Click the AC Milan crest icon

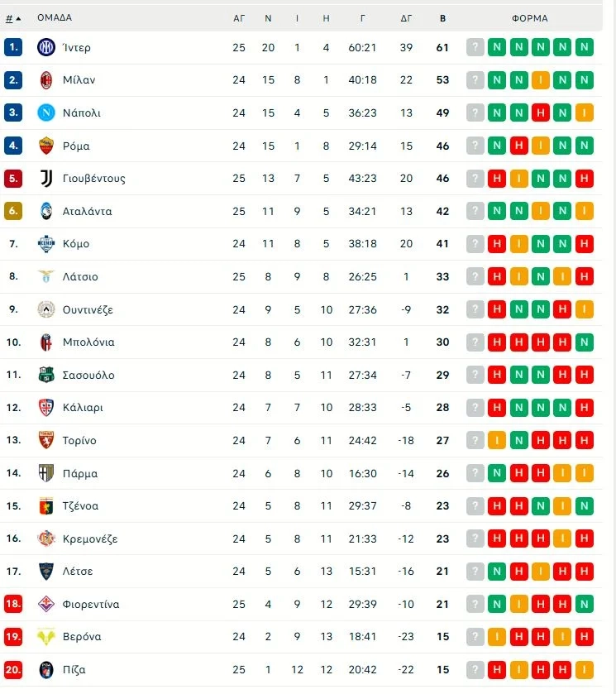46,80
